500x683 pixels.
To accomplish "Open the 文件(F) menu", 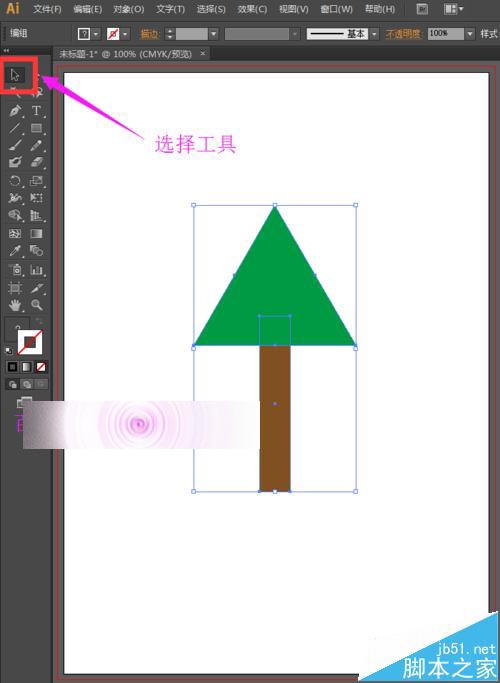I will (x=47, y=9).
